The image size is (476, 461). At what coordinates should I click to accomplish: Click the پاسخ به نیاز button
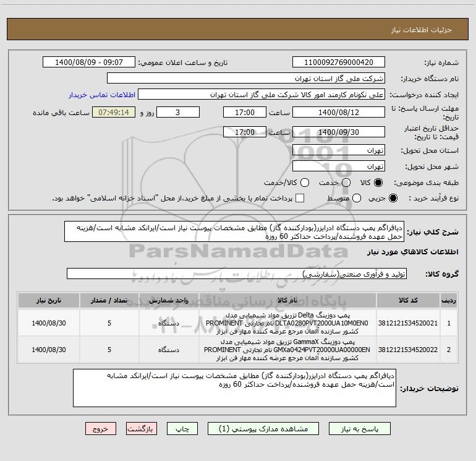(x=359, y=429)
